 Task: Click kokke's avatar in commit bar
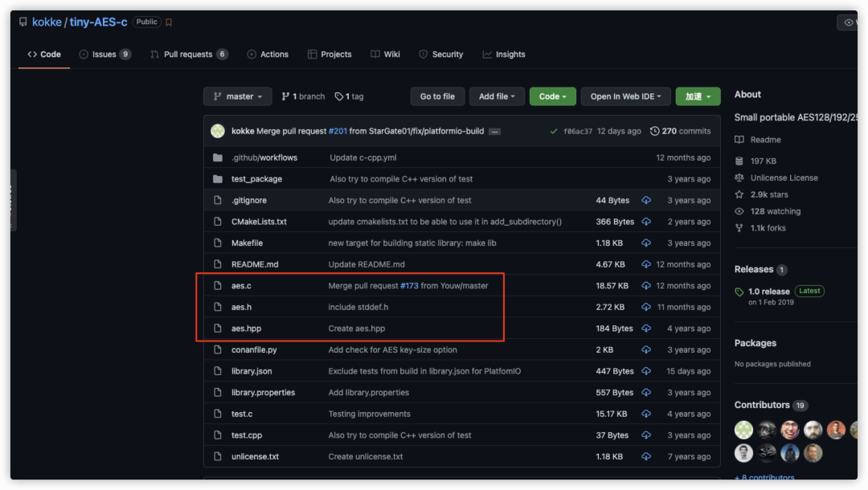tap(218, 131)
